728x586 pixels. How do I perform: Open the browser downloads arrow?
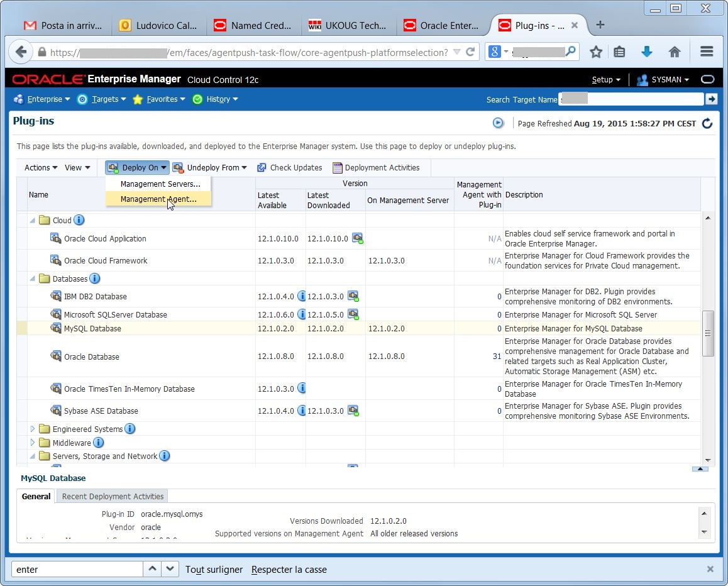point(647,52)
